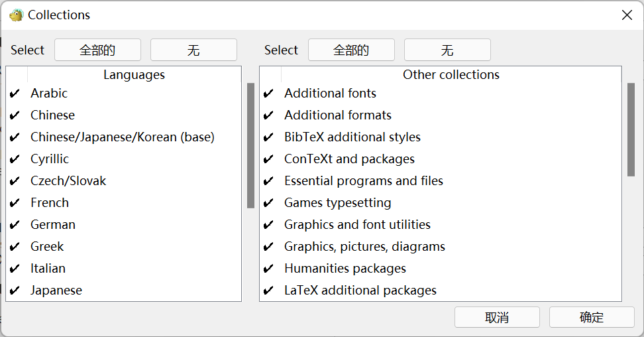Screen dimensions: 644x337
Task: Select Essential programs and files text
Action: click(364, 180)
